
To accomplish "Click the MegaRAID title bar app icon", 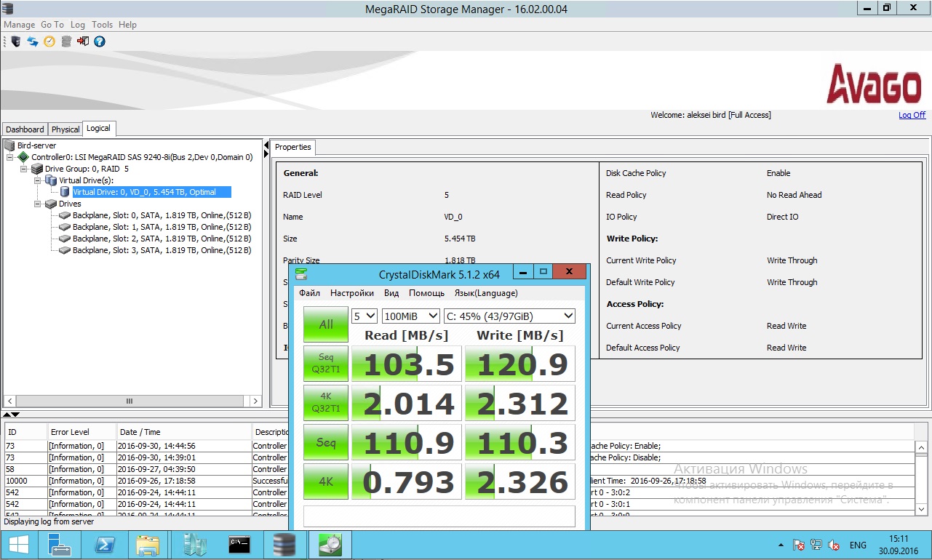I will [x=8, y=9].
